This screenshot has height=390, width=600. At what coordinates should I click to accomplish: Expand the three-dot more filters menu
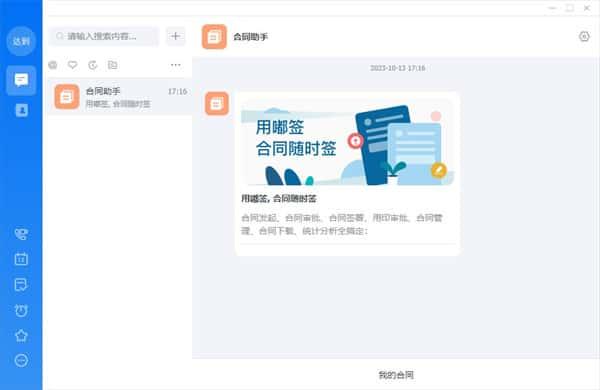pyautogui.click(x=176, y=65)
